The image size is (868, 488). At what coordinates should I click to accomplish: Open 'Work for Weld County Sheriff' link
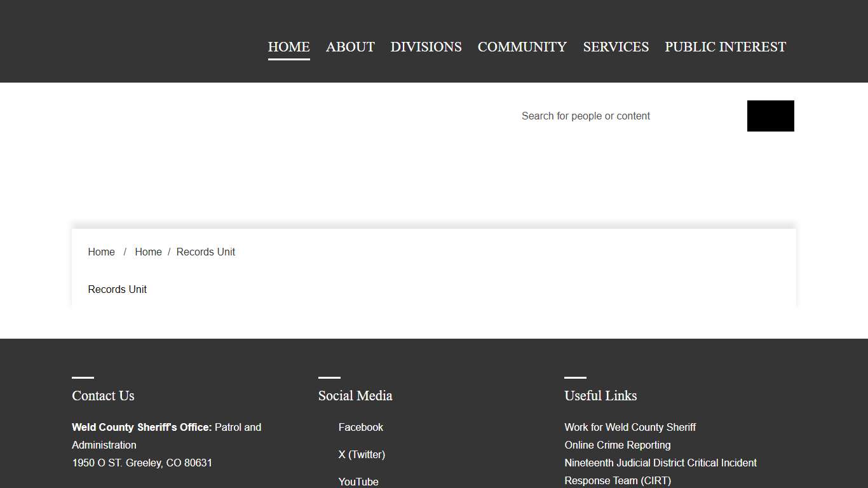pos(630,427)
